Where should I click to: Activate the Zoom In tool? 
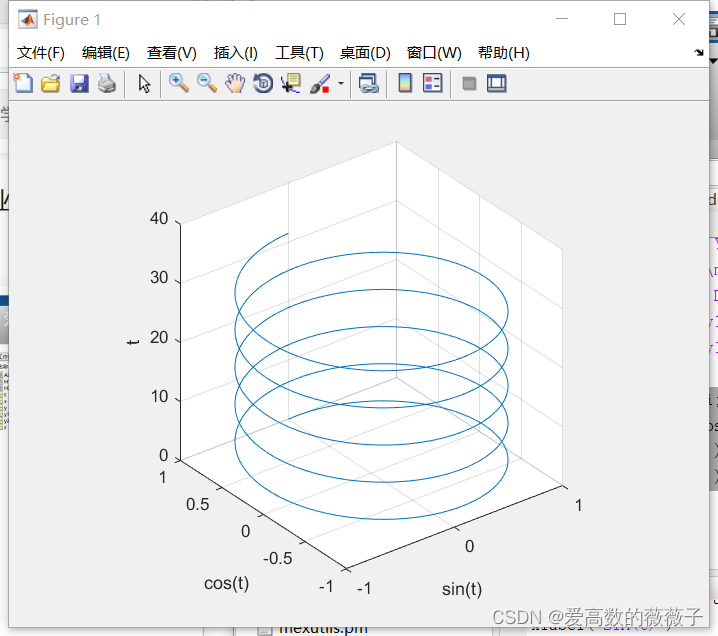[179, 83]
